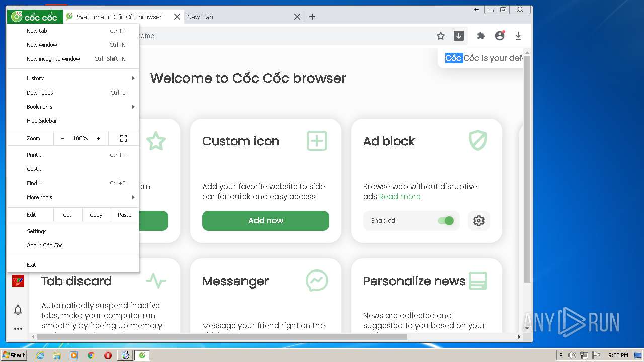
Task: Launch Opera from the taskbar
Action: tap(108, 355)
